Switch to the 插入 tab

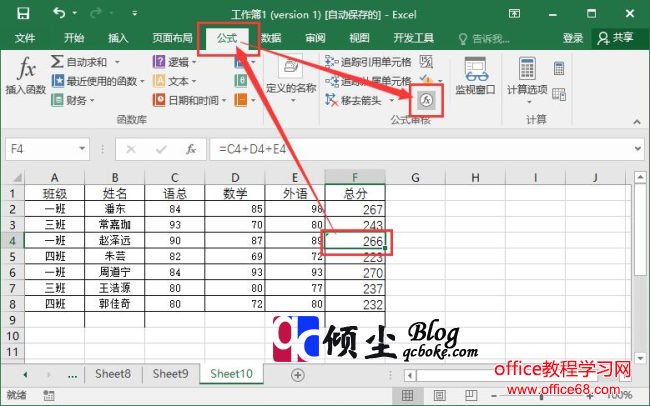[x=118, y=38]
